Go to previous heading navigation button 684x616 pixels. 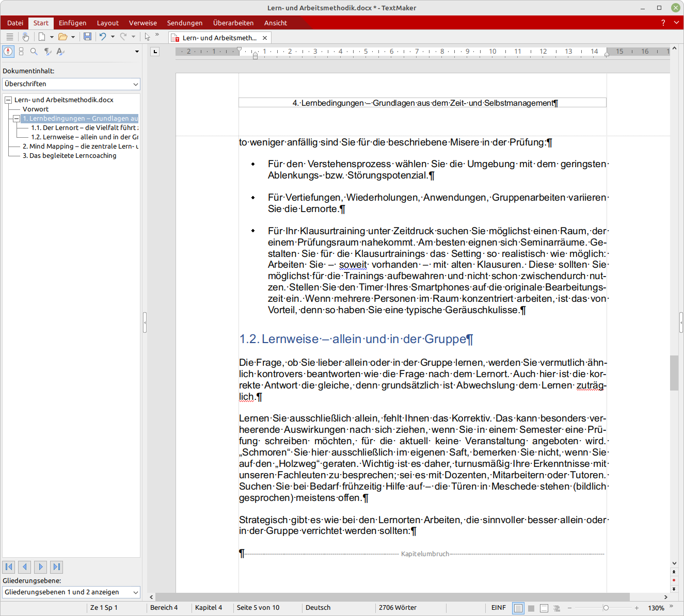(25, 567)
